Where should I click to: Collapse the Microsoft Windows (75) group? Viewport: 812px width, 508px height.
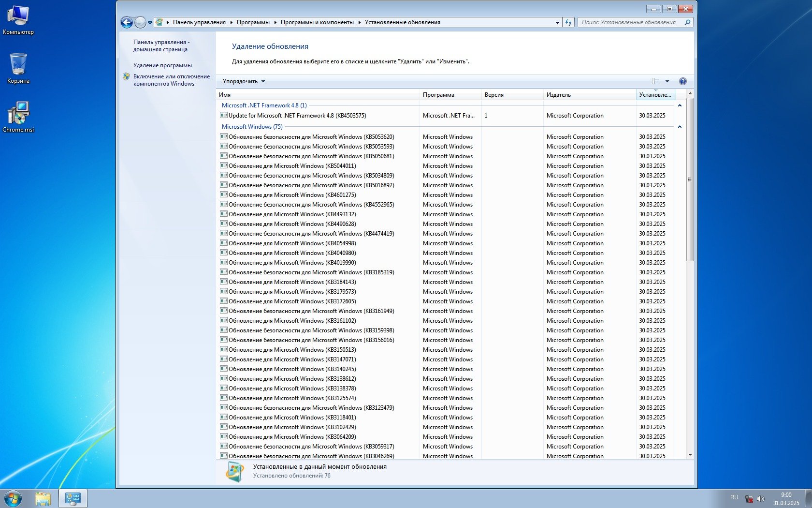[680, 127]
